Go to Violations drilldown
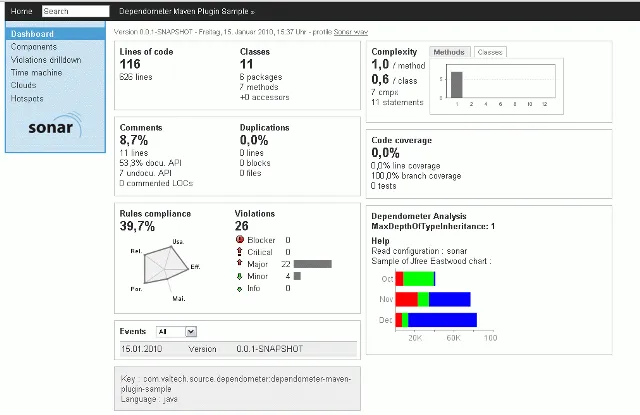Screen dimensions: 640x415 [x=47, y=60]
